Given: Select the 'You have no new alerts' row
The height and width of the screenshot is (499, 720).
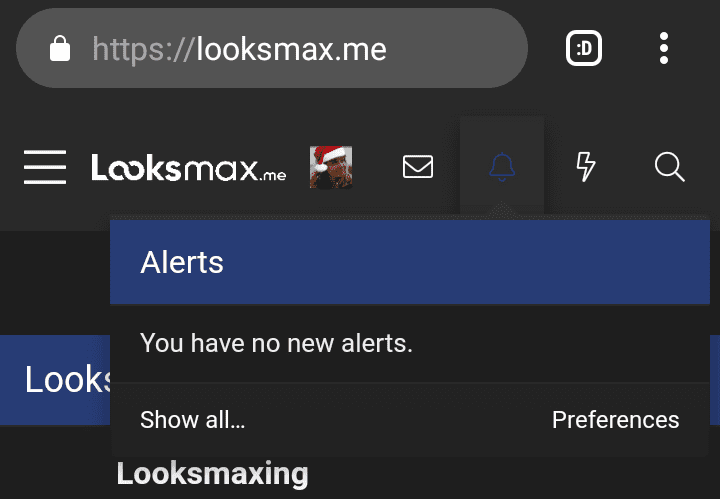Looking at the screenshot, I should [x=410, y=343].
